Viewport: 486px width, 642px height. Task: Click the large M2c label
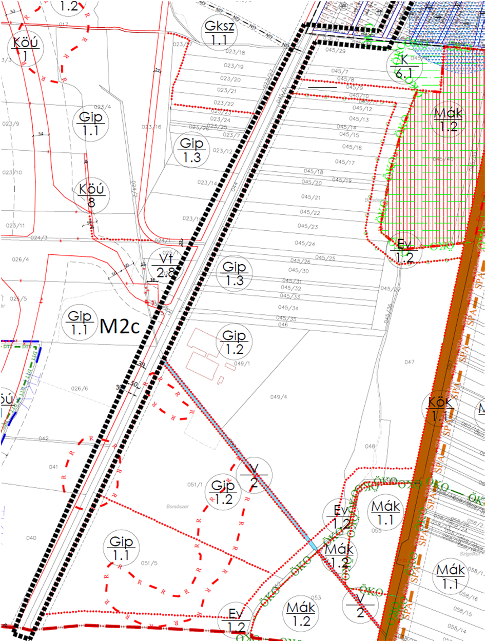[120, 326]
